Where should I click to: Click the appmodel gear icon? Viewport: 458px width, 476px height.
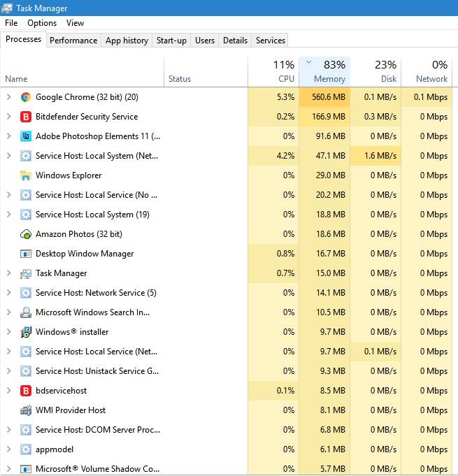[26, 449]
